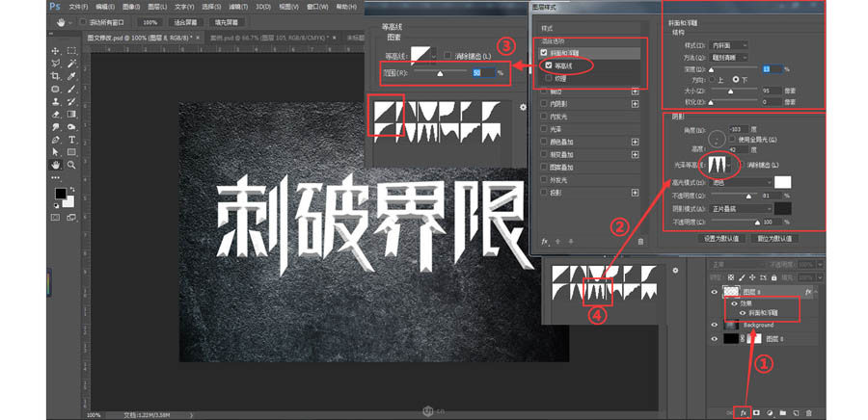Image resolution: width=868 pixels, height=420 pixels.
Task: Select the Rectangular Marquee tool
Action: point(71,50)
